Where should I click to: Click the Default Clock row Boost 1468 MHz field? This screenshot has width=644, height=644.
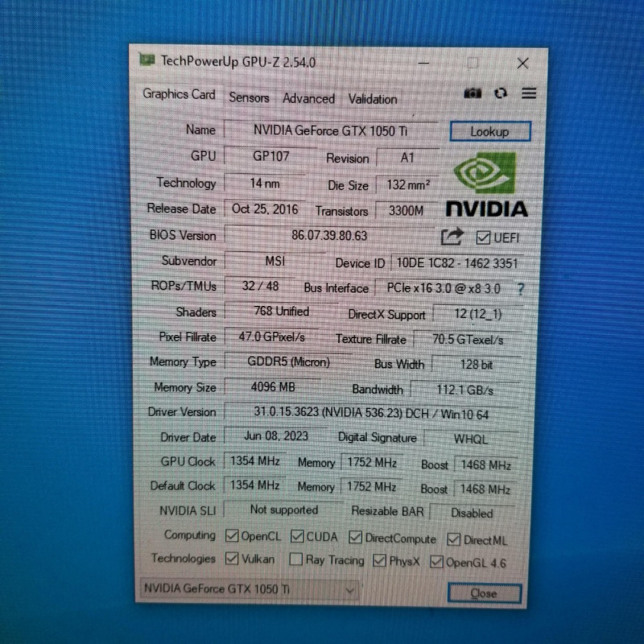[485, 489]
